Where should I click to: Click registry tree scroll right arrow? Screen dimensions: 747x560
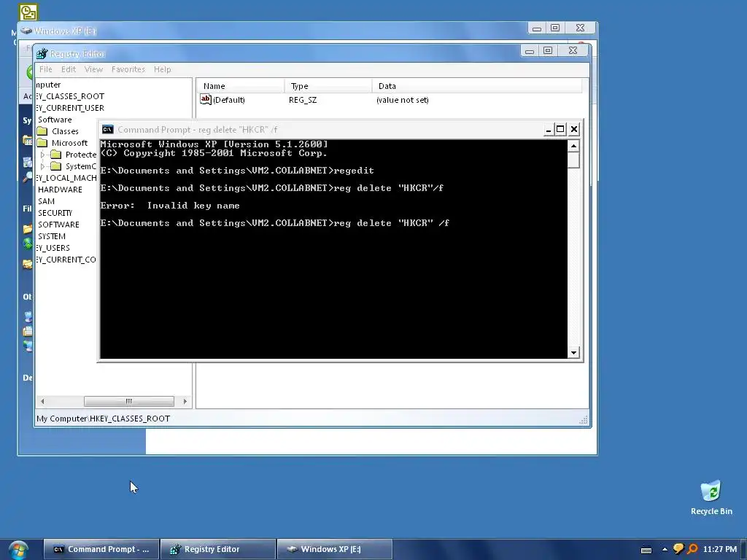[185, 401]
